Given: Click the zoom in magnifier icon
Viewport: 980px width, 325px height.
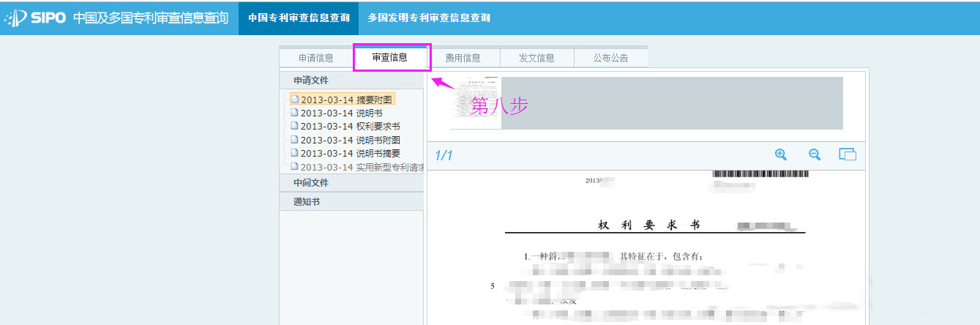Looking at the screenshot, I should (x=781, y=154).
